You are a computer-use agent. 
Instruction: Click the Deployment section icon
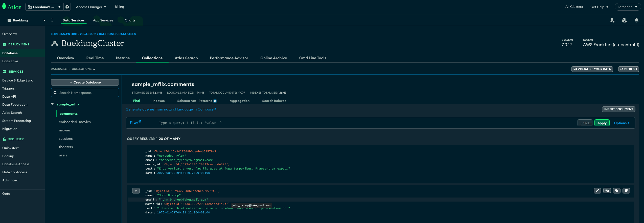(4, 44)
